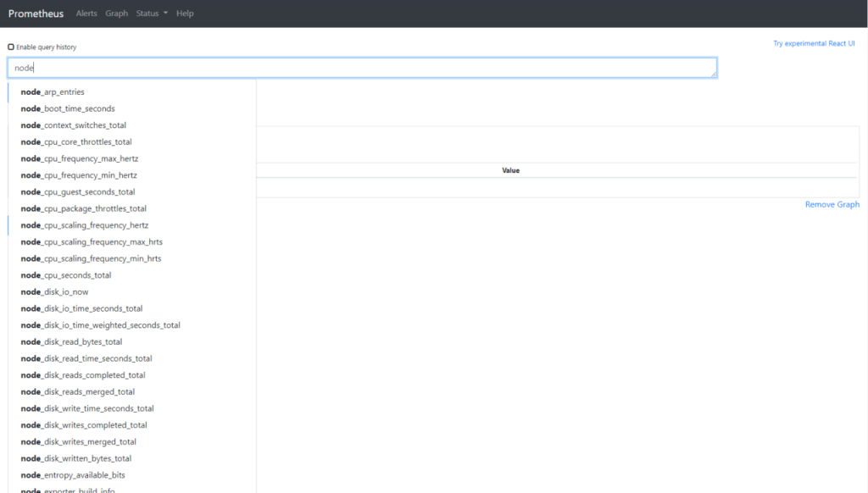868x493 pixels.
Task: Select node_disk_io_time_weighted_seconds_total entry
Action: coord(132,324)
